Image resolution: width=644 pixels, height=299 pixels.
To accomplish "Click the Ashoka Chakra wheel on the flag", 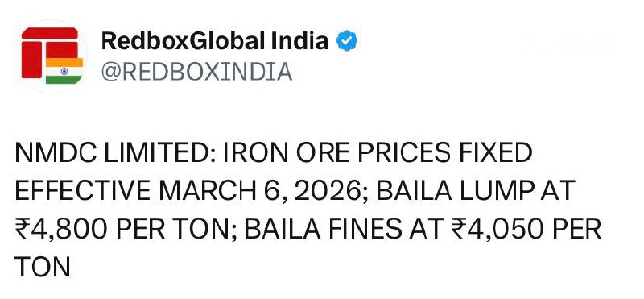I will click(64, 71).
